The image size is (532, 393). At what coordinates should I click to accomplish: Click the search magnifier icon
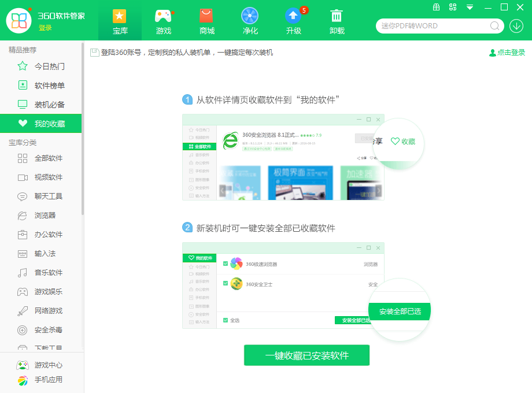point(494,26)
